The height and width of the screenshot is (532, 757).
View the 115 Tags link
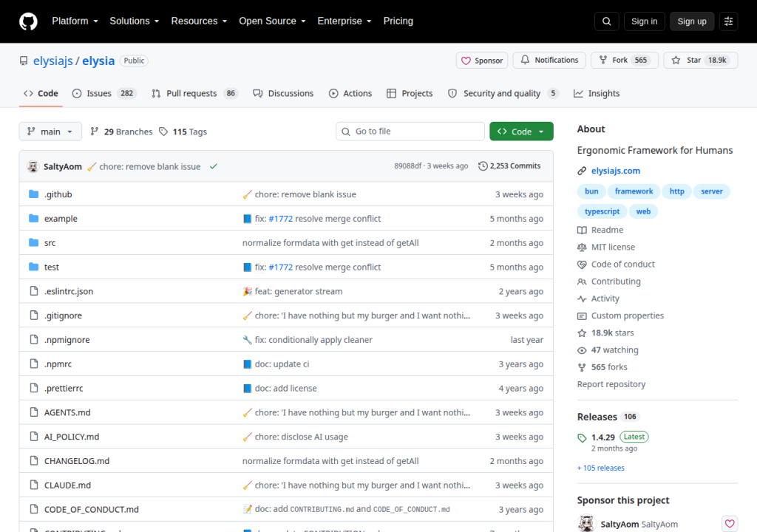pos(183,132)
